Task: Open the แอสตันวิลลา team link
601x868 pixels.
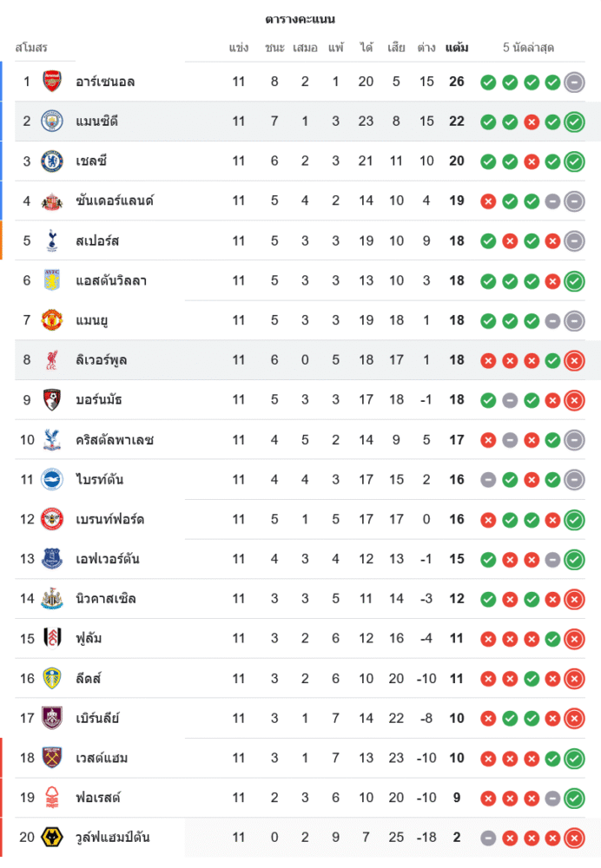Action: [x=110, y=280]
